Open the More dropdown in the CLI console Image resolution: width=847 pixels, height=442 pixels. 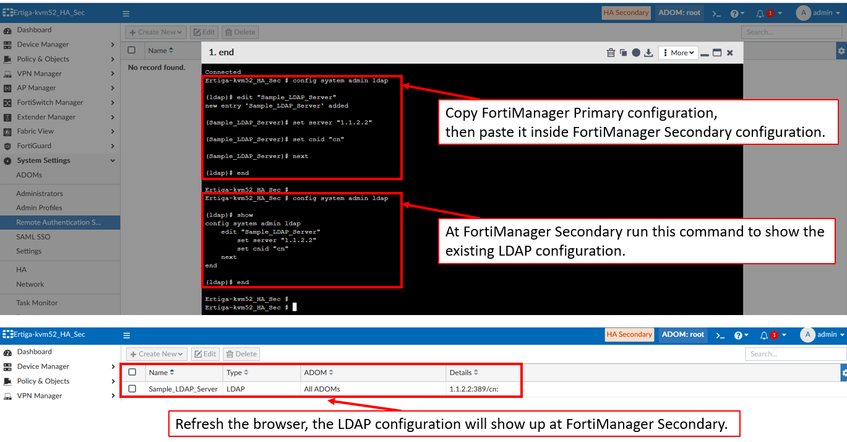[678, 52]
